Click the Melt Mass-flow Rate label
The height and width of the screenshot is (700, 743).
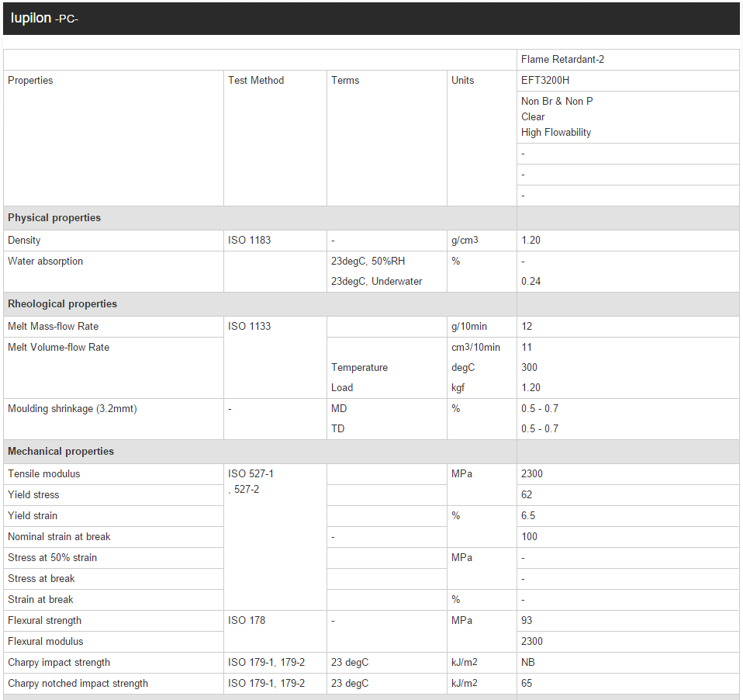(x=53, y=326)
